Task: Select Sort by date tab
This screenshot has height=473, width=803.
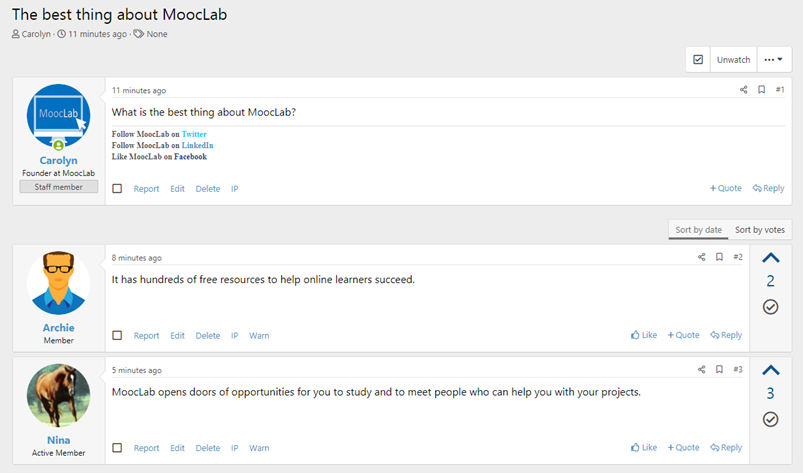Action: [x=699, y=230]
